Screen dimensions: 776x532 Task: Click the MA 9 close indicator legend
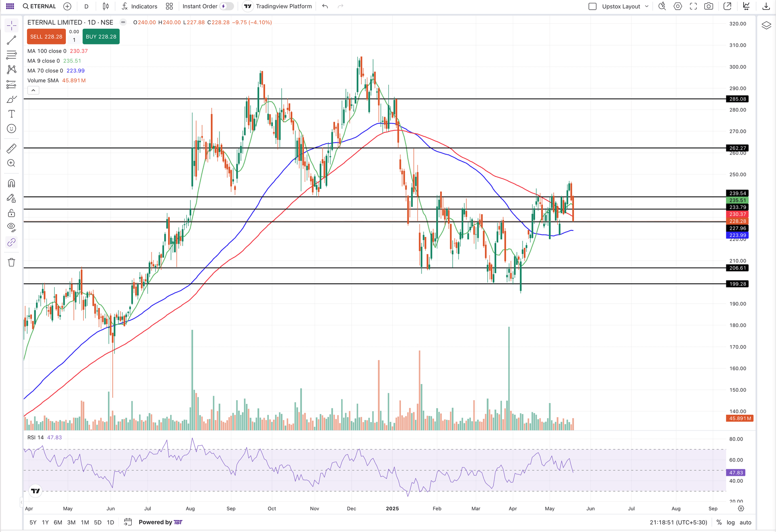[54, 61]
